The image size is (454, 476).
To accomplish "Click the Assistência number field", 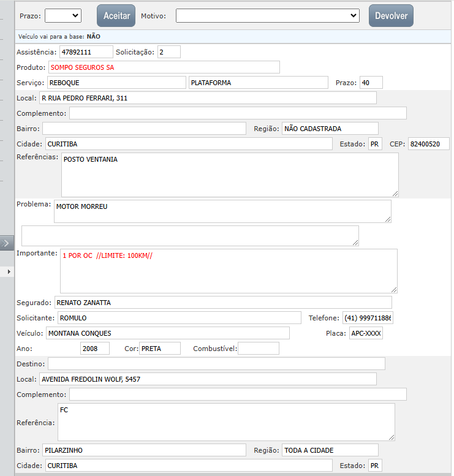I will point(86,52).
